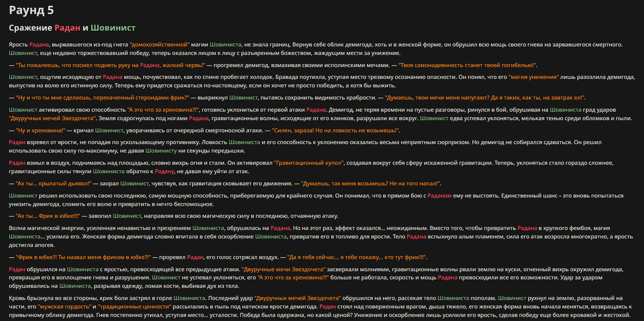Click red "Раданом" after "в прямом бою с"
Screen dimensions: 644x321
[440, 196]
